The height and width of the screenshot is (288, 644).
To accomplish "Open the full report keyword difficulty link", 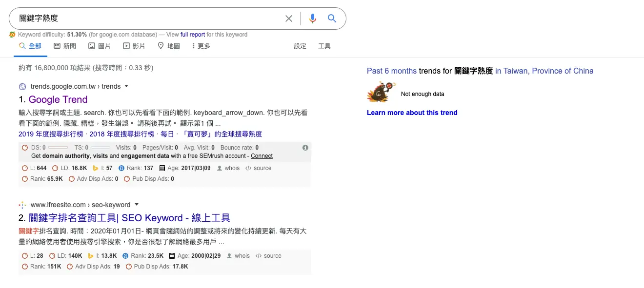I will (x=193, y=35).
